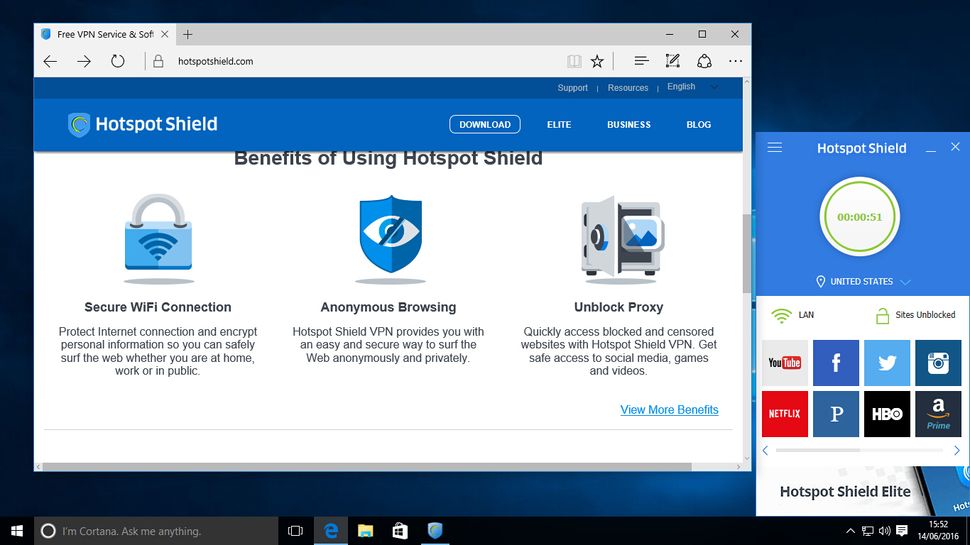Make a Web Note in Edge
This screenshot has width=970, height=545.
[672, 61]
